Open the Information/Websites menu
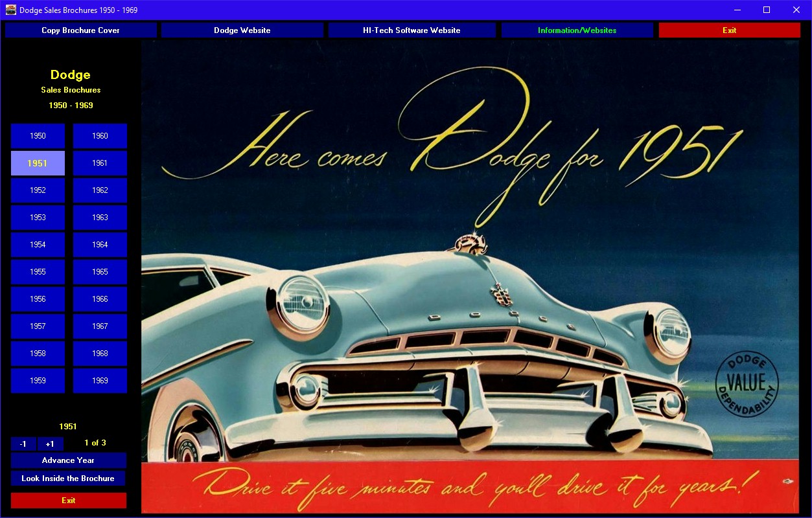This screenshot has width=812, height=518. (x=577, y=30)
